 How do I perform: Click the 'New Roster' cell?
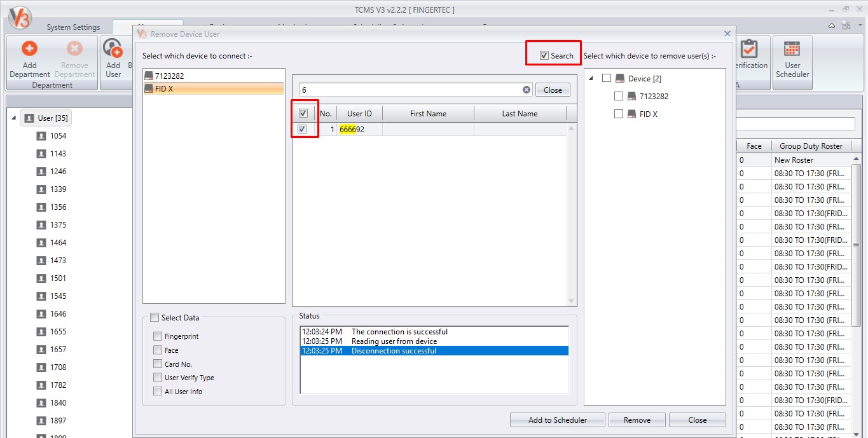811,160
